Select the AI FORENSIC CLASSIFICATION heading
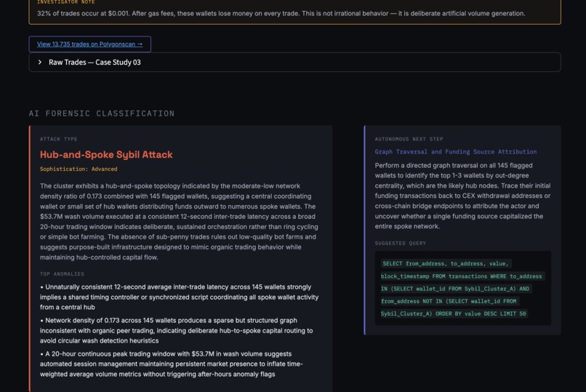586x392 pixels. (102, 113)
